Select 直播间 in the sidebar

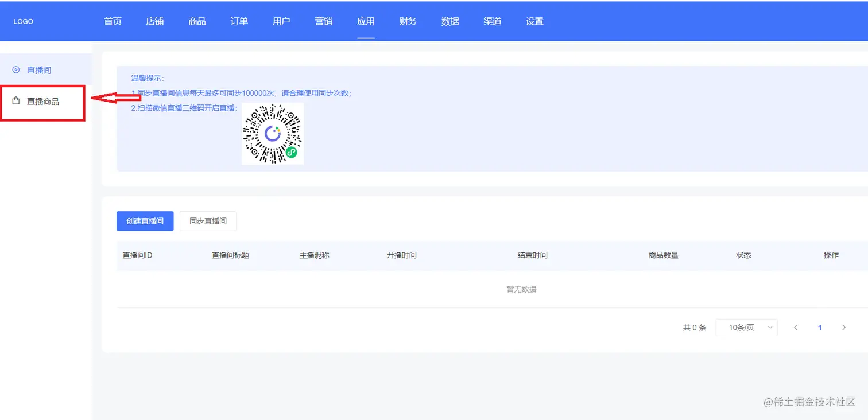(x=46, y=69)
